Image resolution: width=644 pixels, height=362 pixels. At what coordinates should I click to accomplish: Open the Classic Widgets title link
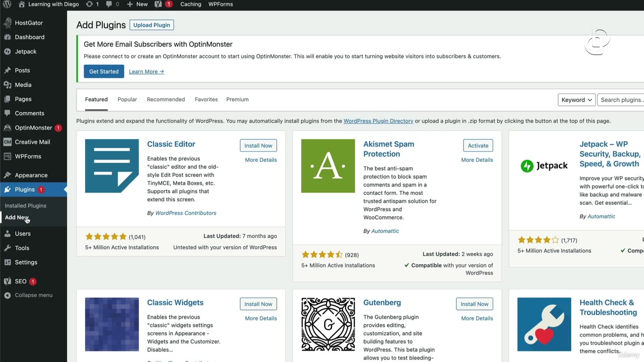tap(175, 303)
